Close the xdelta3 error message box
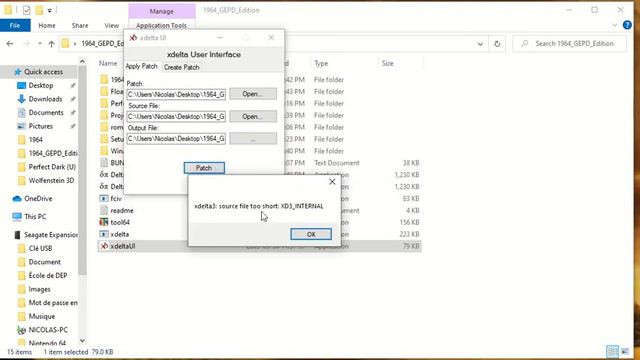The height and width of the screenshot is (360, 640). coord(332,182)
